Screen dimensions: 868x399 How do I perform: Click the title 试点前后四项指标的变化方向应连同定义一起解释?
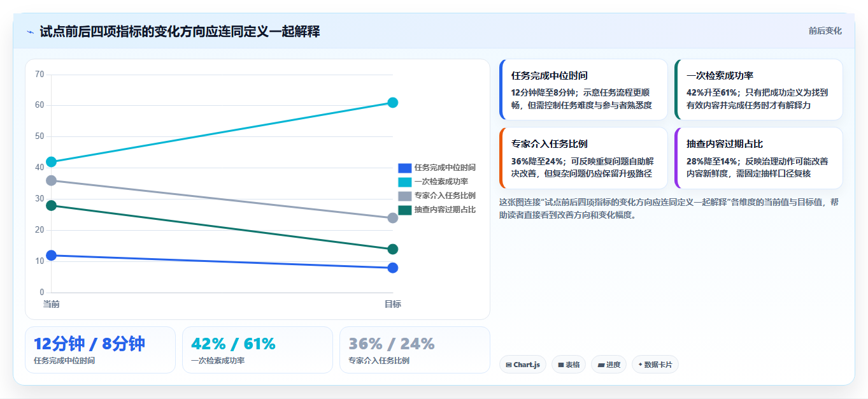180,31
